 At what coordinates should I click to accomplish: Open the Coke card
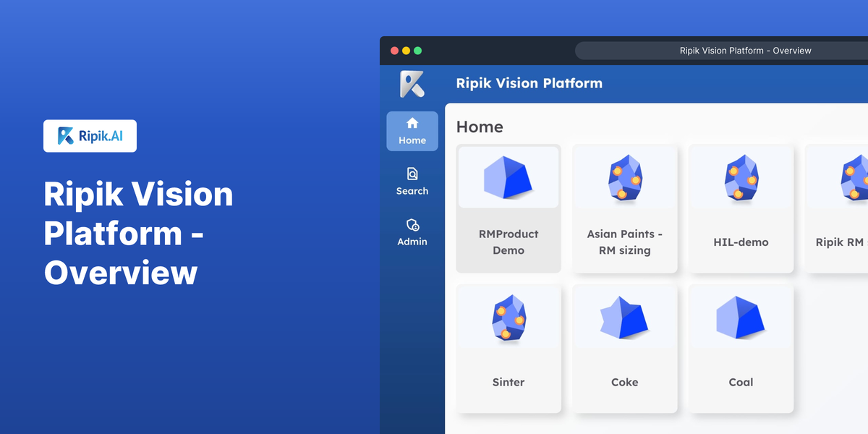[625, 349]
